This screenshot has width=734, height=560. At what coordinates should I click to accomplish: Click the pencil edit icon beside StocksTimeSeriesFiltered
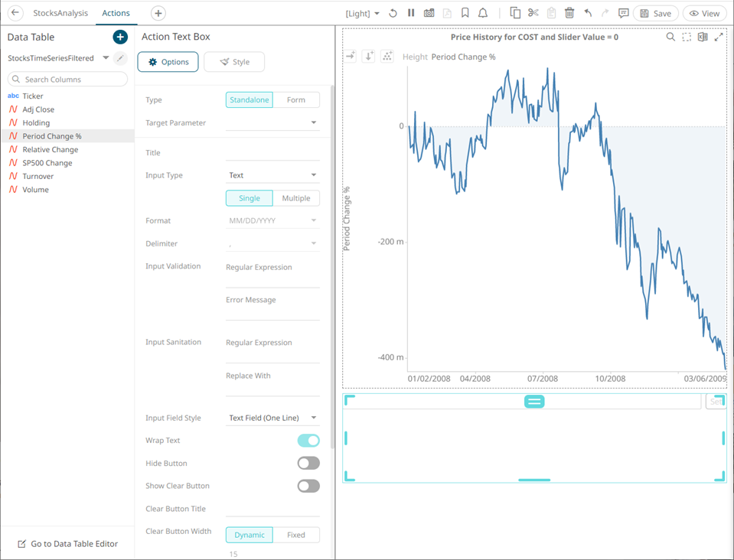(120, 58)
